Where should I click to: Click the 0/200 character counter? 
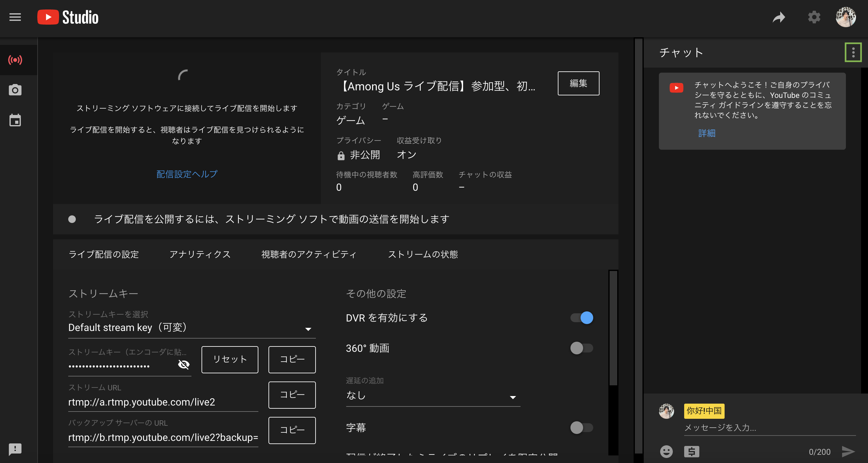(819, 452)
